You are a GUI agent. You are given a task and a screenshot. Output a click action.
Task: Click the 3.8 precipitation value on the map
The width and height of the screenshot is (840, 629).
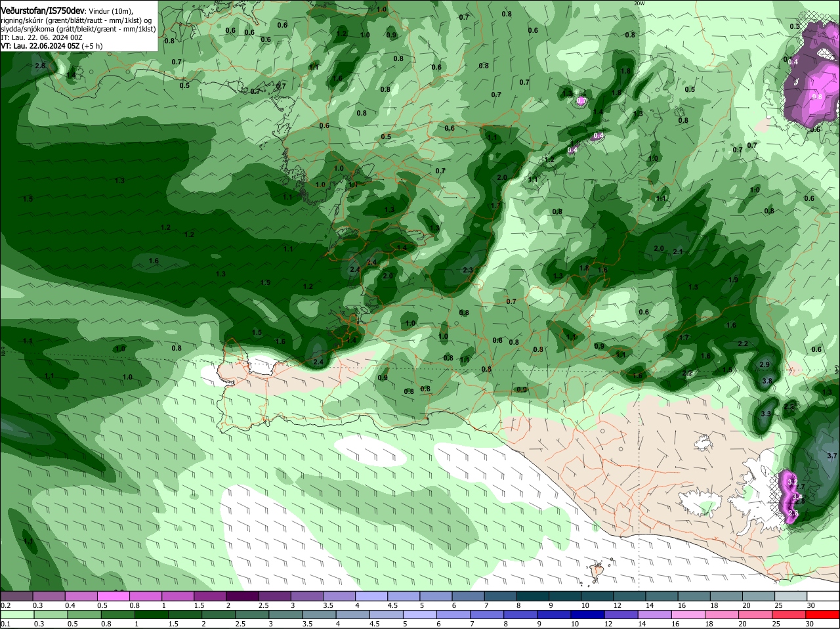(x=767, y=381)
